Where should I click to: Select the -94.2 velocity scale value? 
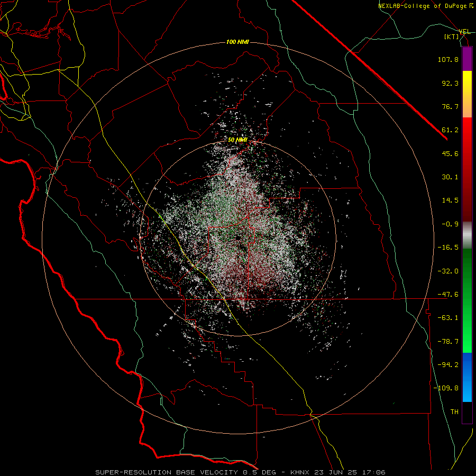(448, 365)
